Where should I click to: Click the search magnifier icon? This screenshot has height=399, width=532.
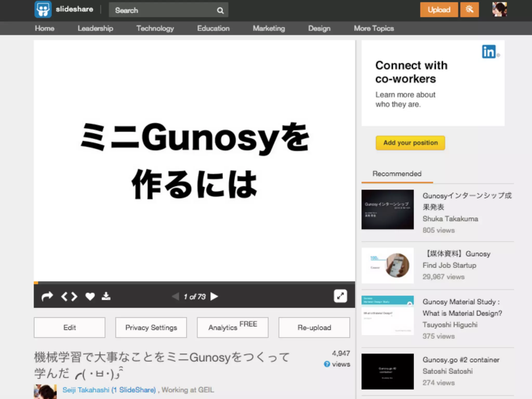[x=220, y=10]
